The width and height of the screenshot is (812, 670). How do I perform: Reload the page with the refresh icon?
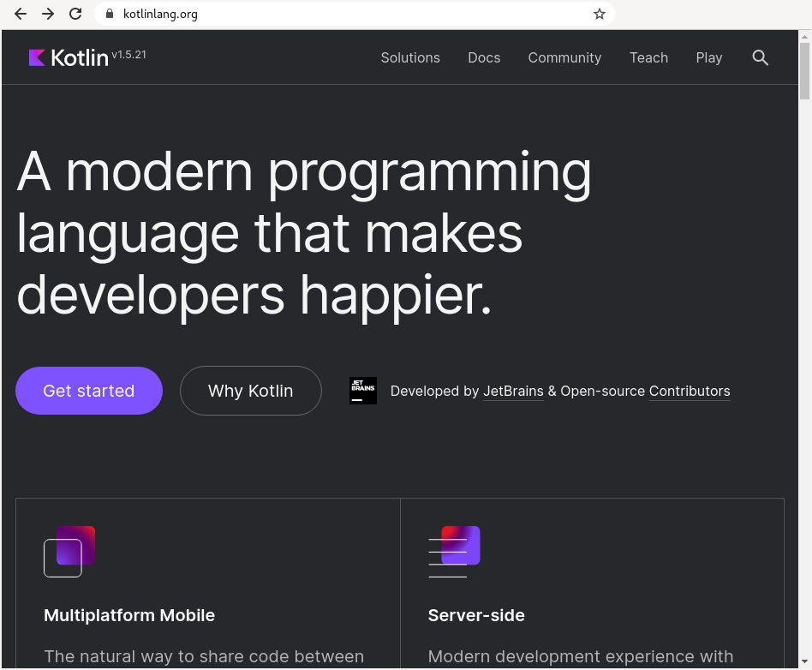coord(75,14)
